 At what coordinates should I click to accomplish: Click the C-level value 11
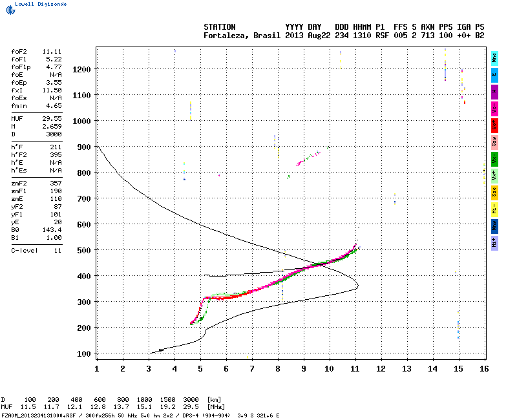(58, 251)
